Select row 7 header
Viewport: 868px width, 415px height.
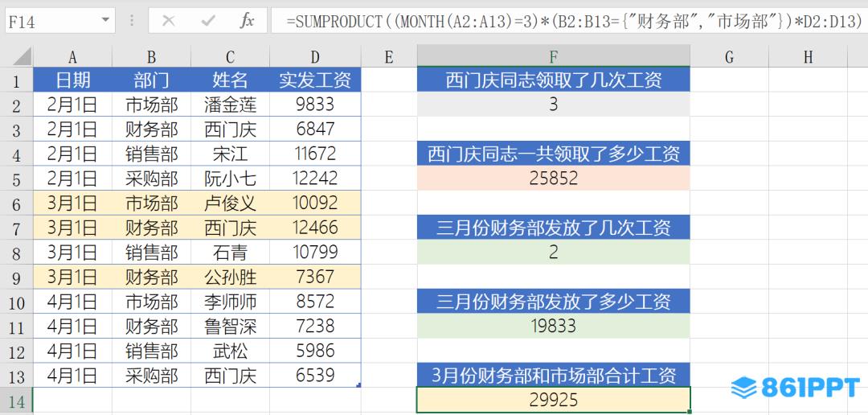pyautogui.click(x=16, y=228)
